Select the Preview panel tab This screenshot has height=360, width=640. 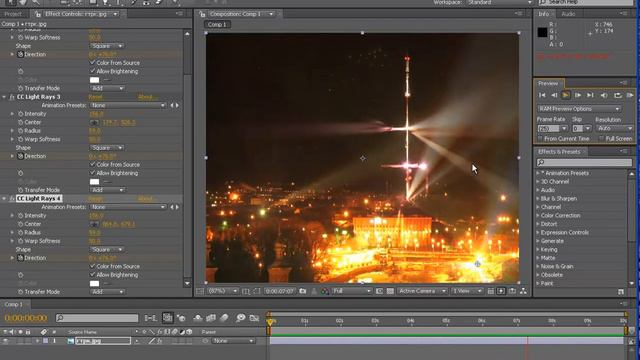point(548,84)
